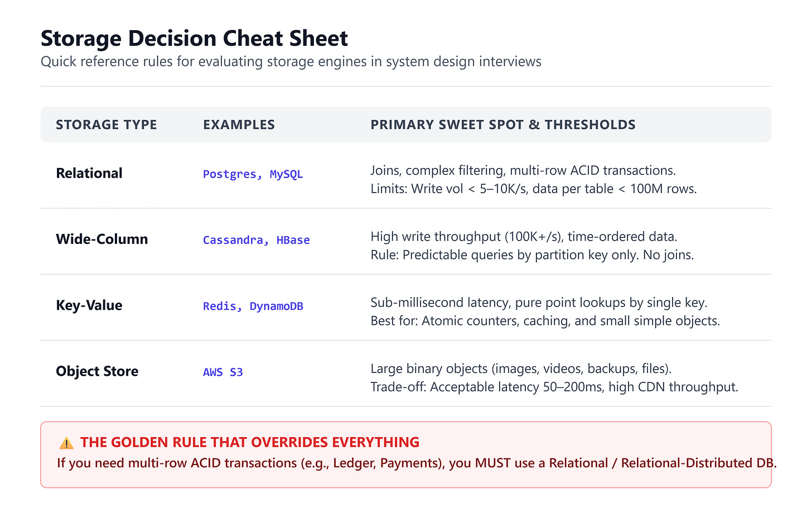Click the multi-row ACID transactions rule sentence
The height and width of the screenshot is (508, 812).
[x=417, y=463]
